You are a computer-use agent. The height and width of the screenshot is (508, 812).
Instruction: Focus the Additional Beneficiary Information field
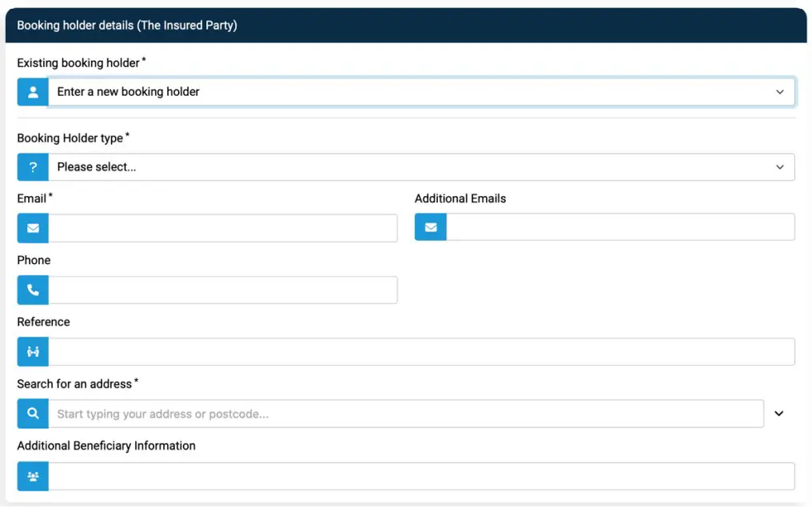[x=421, y=476]
